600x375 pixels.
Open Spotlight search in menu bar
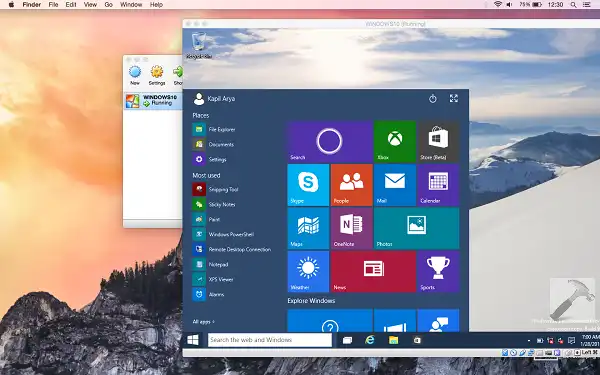(x=573, y=5)
